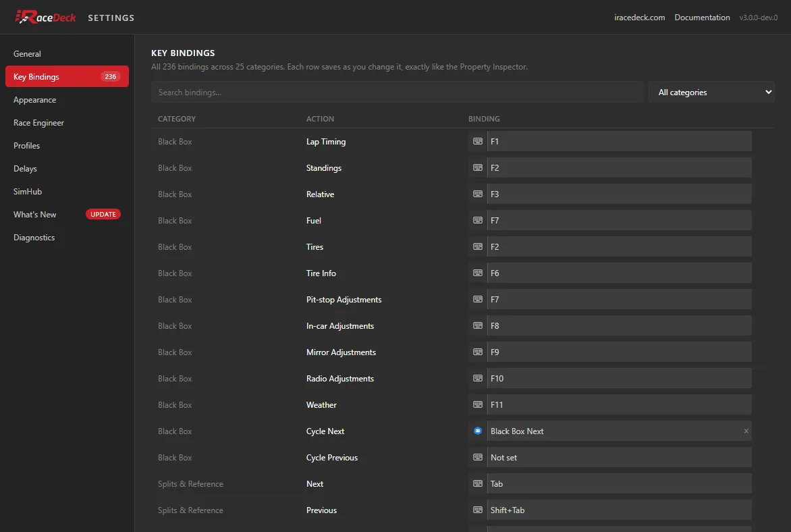Select Key Bindings in sidebar
Screen dimensions: 791x532
[x=67, y=77]
